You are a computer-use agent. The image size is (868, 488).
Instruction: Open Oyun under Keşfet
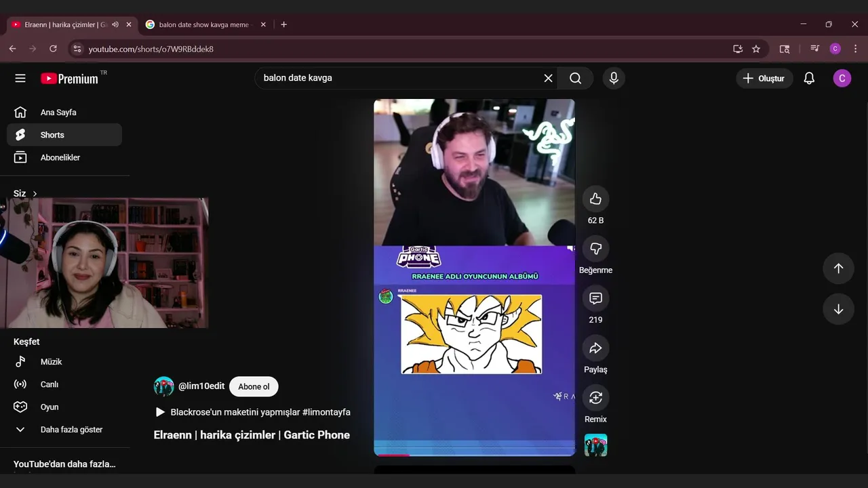pos(64,407)
